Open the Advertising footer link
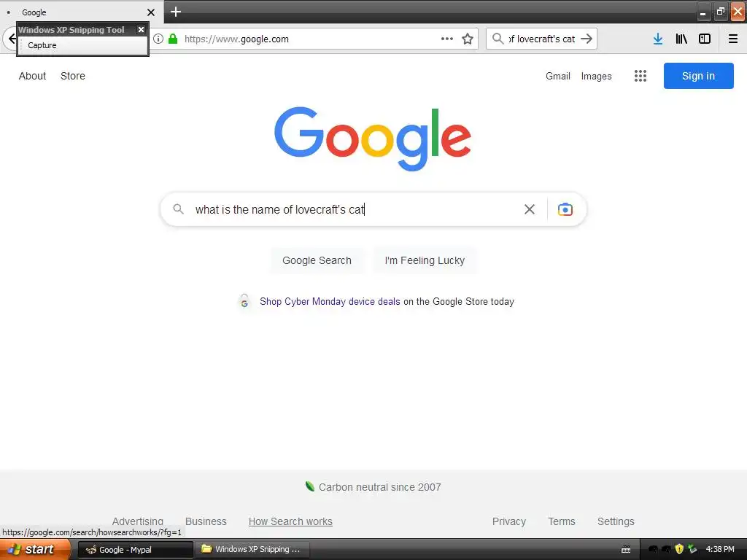The height and width of the screenshot is (560, 747). point(138,521)
